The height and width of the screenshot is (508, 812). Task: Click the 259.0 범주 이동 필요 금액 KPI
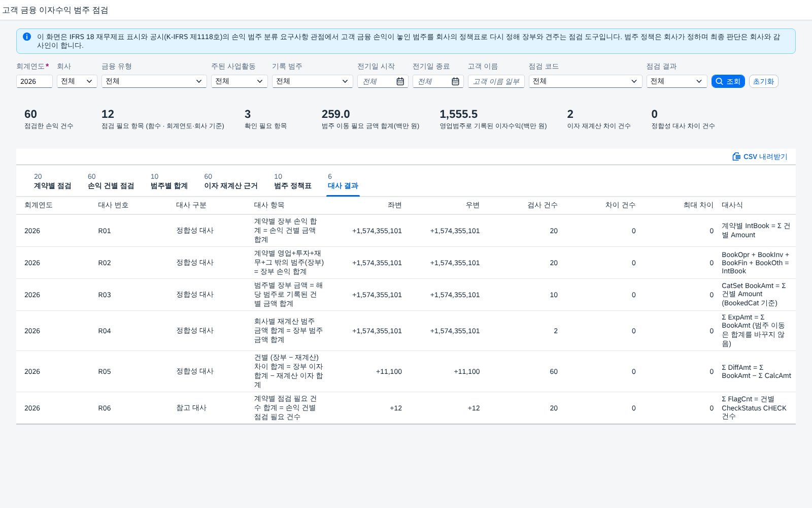click(370, 119)
